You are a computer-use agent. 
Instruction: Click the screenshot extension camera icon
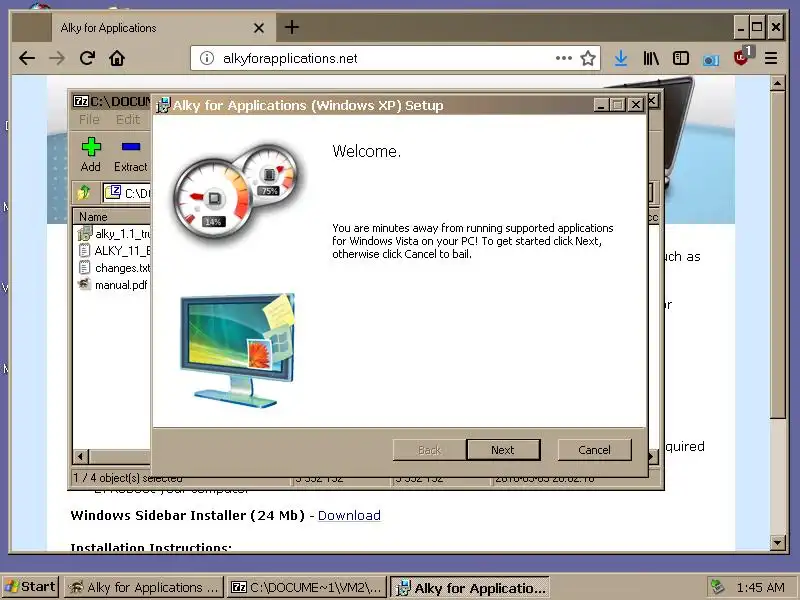(x=711, y=60)
